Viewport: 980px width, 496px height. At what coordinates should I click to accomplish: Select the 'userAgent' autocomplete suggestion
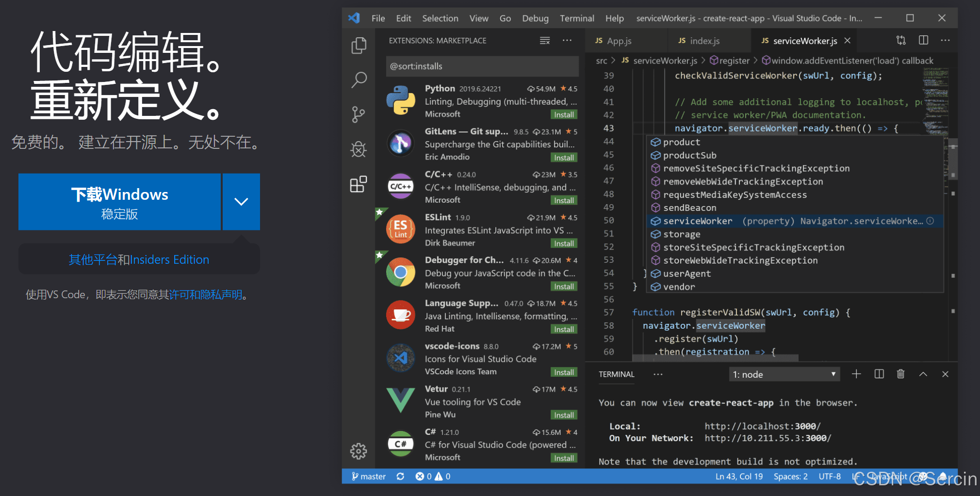coord(796,273)
